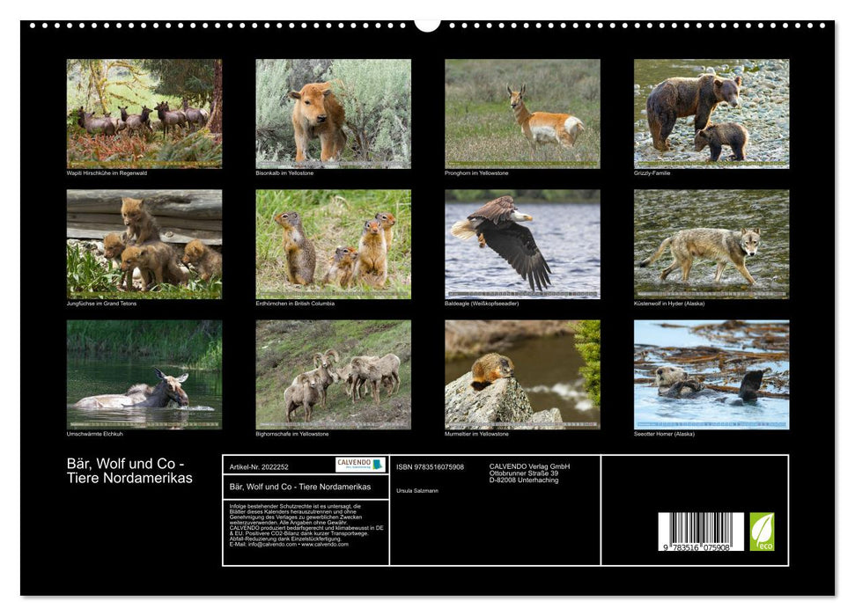Click the CALVENDO Verlag GmbH address block
Screen dimensions: 855x616
pos(528,473)
